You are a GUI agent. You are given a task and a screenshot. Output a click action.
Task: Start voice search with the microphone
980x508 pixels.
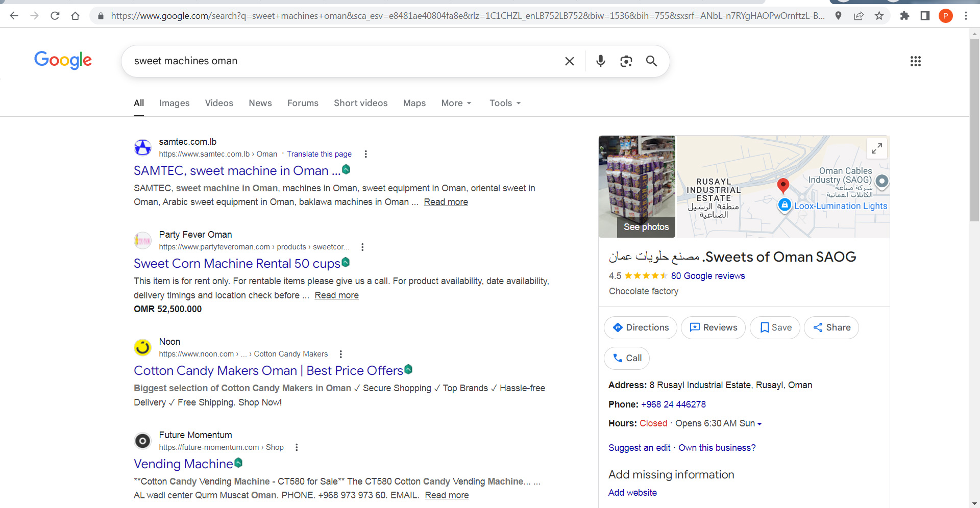(601, 61)
